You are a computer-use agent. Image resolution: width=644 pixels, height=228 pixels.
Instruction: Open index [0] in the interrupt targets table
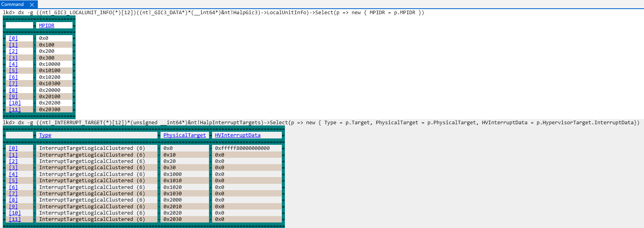click(13, 148)
